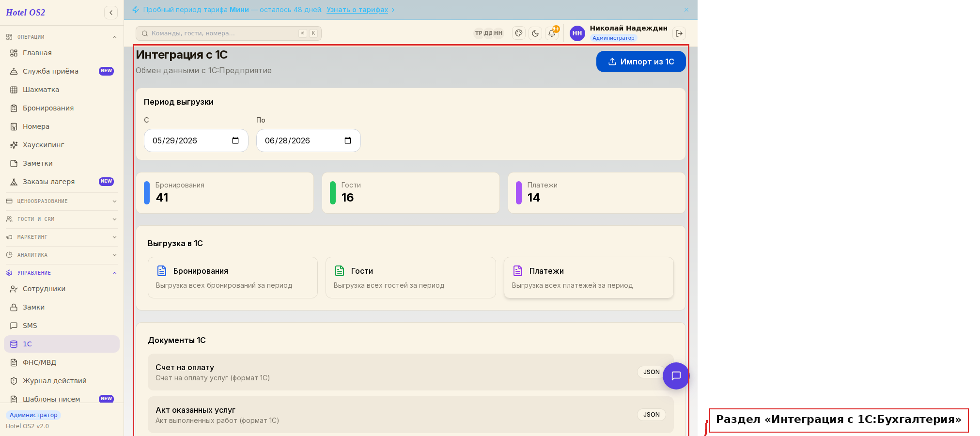This screenshot has width=980, height=436.
Task: Go to ФНС/МВД menu item
Action: pos(62,362)
